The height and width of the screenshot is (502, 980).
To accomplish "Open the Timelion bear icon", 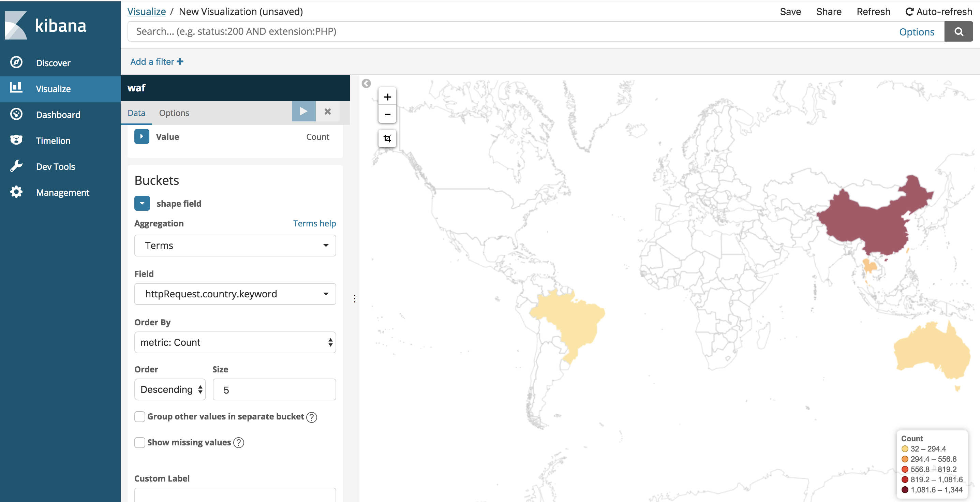I will (x=16, y=140).
